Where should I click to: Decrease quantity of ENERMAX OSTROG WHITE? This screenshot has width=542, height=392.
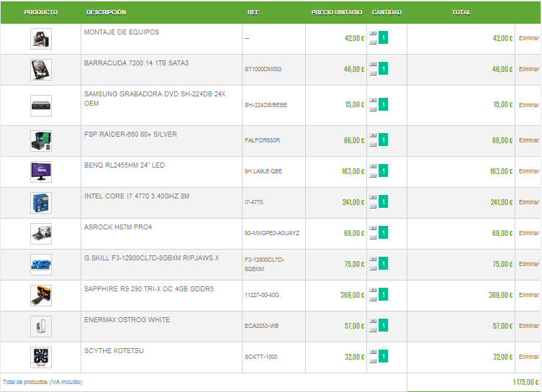coord(373,330)
